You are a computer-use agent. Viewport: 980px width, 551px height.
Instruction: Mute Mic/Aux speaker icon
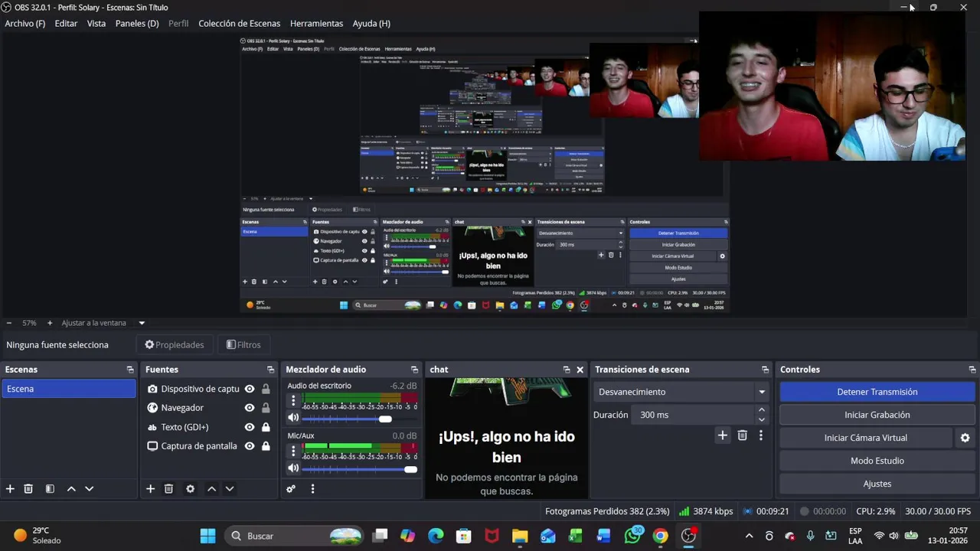pyautogui.click(x=293, y=468)
